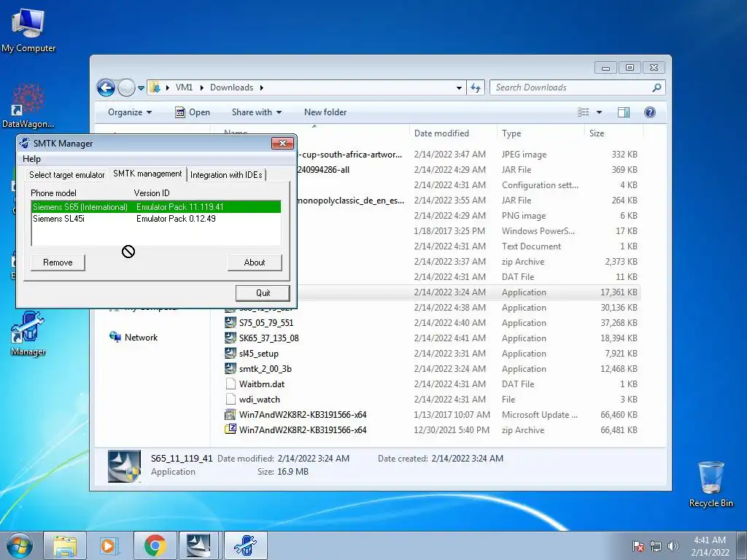The image size is (747, 560).
Task: Select the zip Archive Win7AndW2K8R2 file icon
Action: 231,429
